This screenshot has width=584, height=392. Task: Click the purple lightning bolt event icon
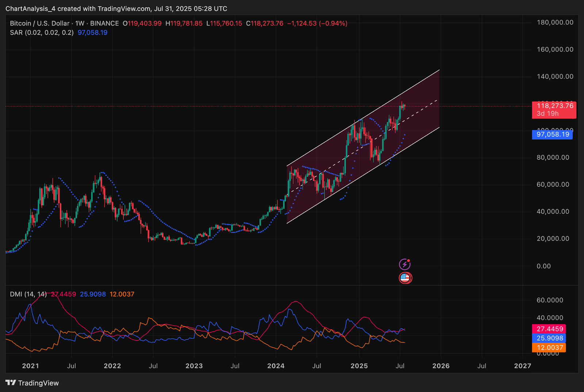tap(404, 264)
